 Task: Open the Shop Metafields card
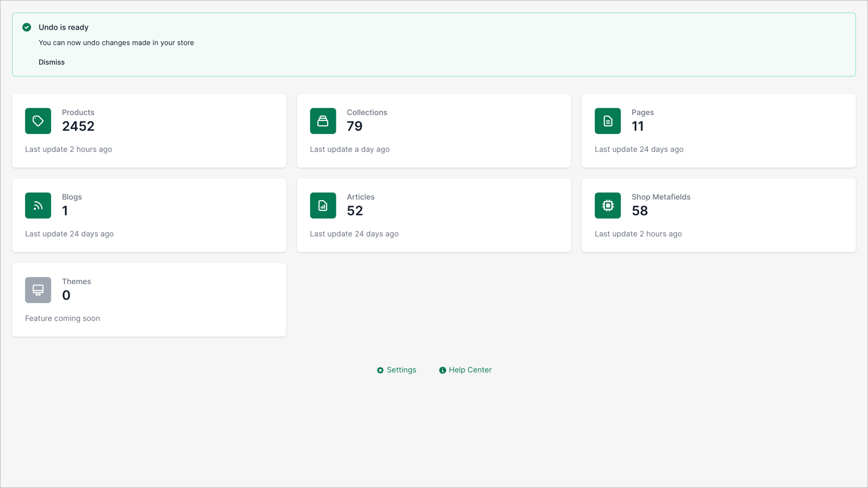pos(718,215)
